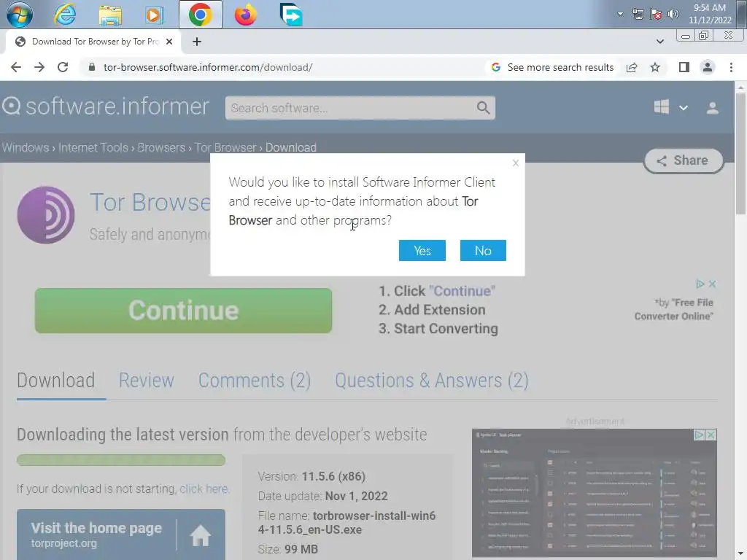The width and height of the screenshot is (747, 560).
Task: Click the volume speaker tray icon
Action: pyautogui.click(x=673, y=14)
